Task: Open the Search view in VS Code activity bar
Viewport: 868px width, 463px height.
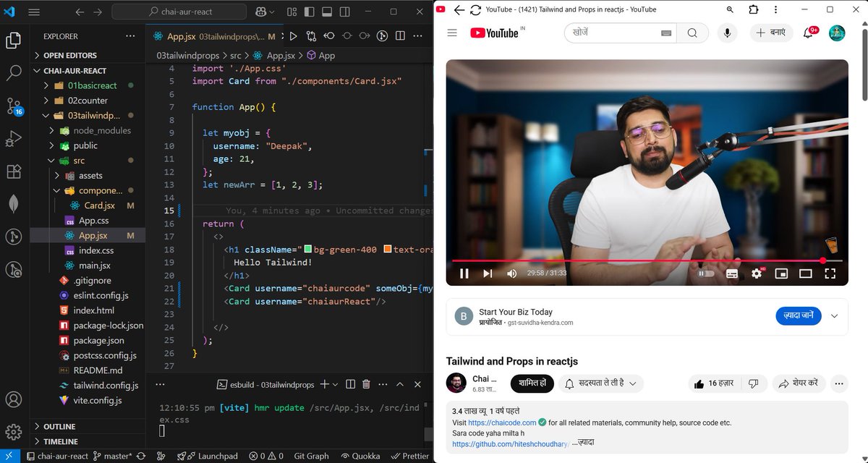Action: point(14,73)
